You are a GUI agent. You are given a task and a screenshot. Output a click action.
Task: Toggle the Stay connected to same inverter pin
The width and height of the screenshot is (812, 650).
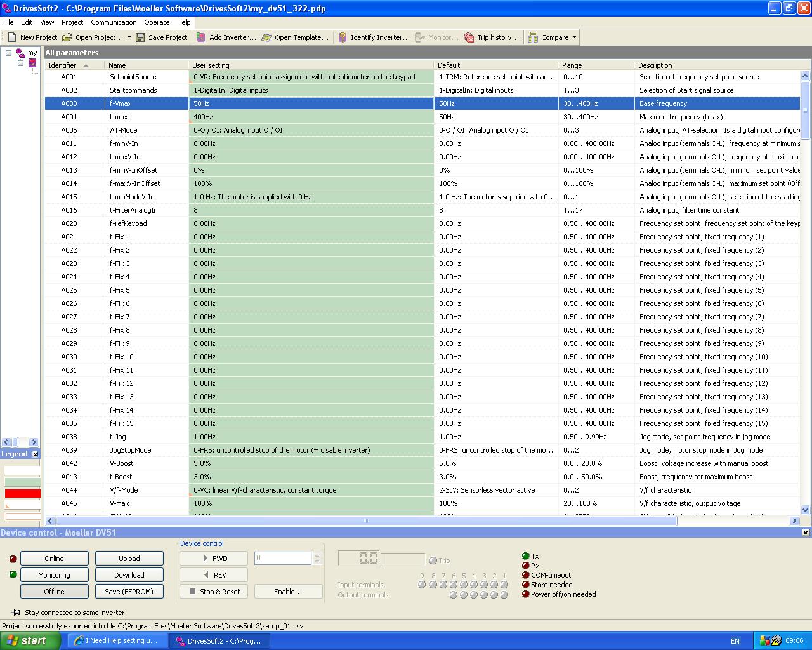click(15, 613)
